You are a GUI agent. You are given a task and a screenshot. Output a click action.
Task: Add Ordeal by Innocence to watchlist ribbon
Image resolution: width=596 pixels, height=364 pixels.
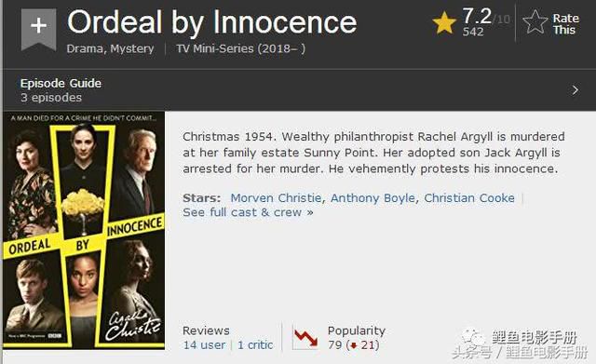coord(38,29)
